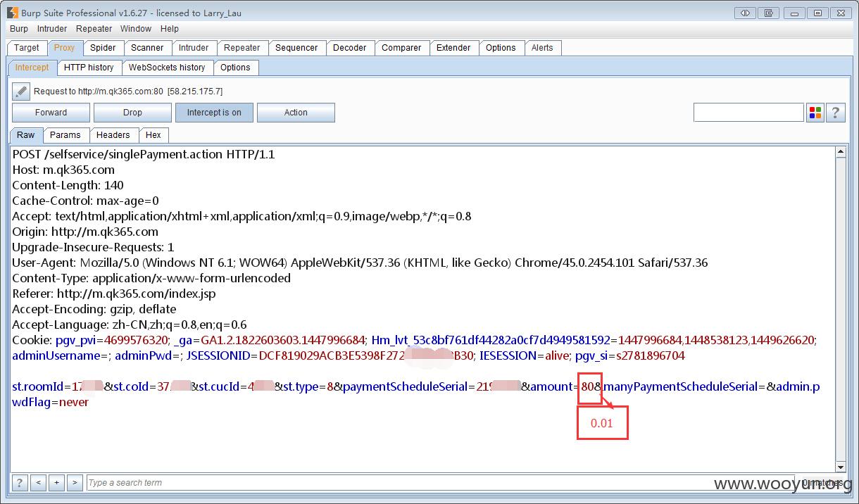Image resolution: width=859 pixels, height=504 pixels.
Task: Click the comment input field beside color picker
Action: click(x=748, y=113)
